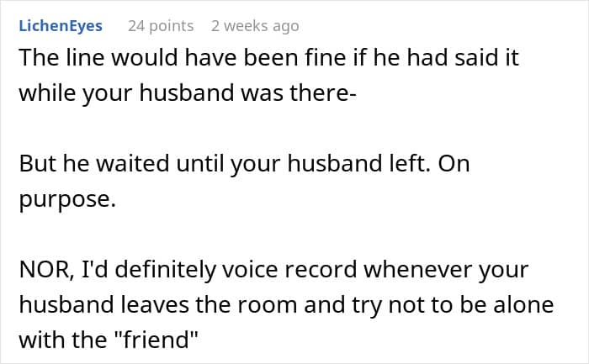Open the LichenEyes user profile
This screenshot has width=589, height=364.
click(60, 26)
